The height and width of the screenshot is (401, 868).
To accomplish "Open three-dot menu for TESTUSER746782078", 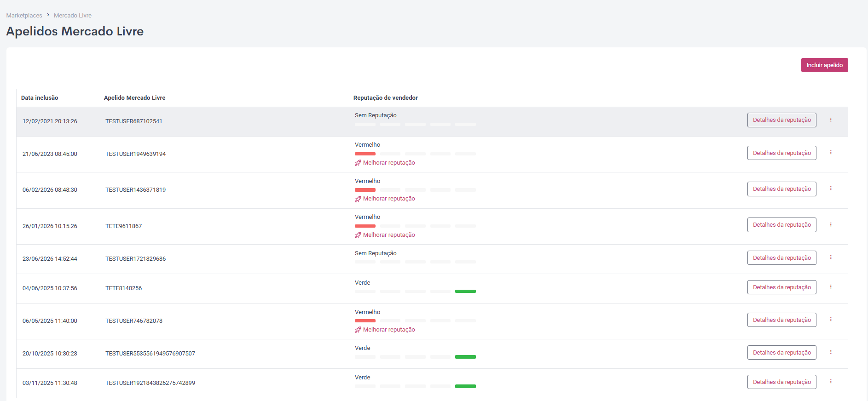I will (831, 320).
